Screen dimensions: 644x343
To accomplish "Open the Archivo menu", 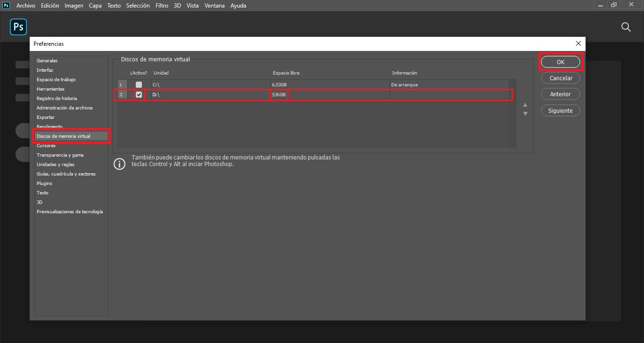I will coord(25,6).
